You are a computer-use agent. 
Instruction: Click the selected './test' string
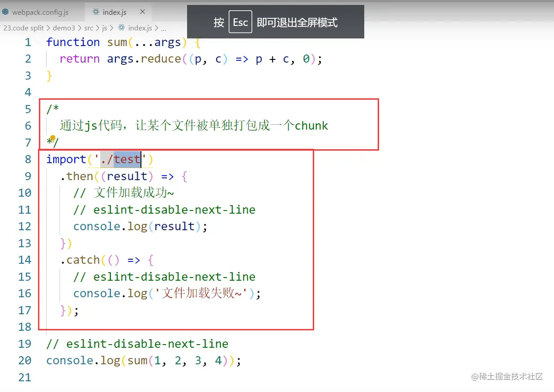(120, 159)
